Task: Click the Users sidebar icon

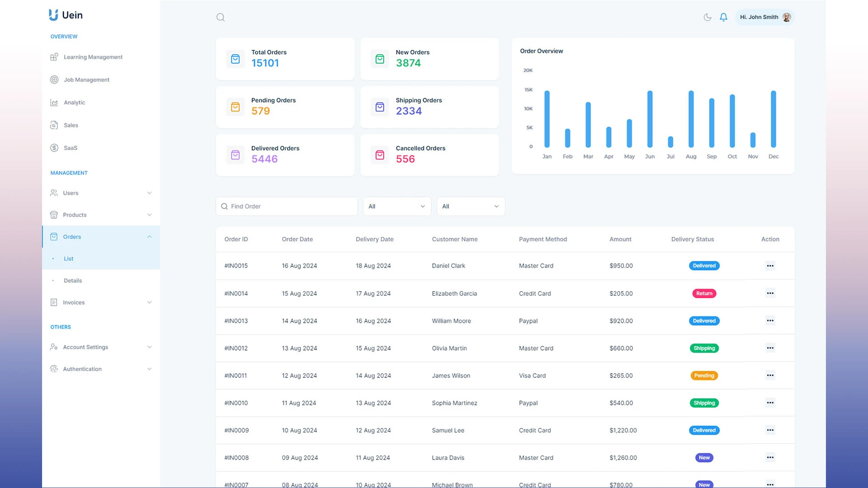Action: [54, 193]
